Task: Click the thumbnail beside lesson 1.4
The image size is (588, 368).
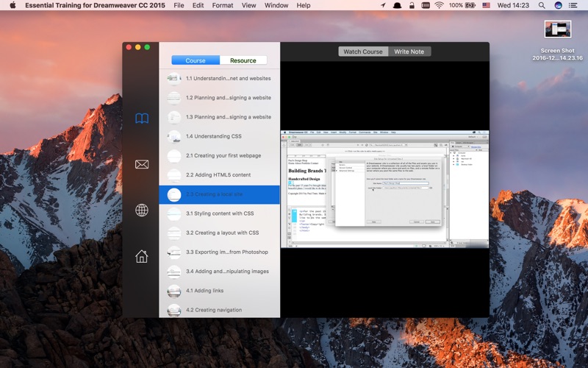Action: (174, 136)
